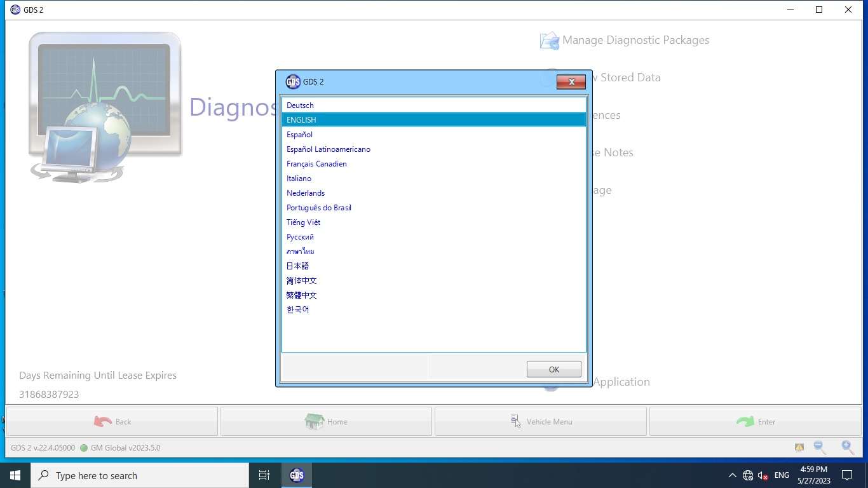Click the network globe tray icon
Screen dimensions: 868x488
pyautogui.click(x=747, y=475)
